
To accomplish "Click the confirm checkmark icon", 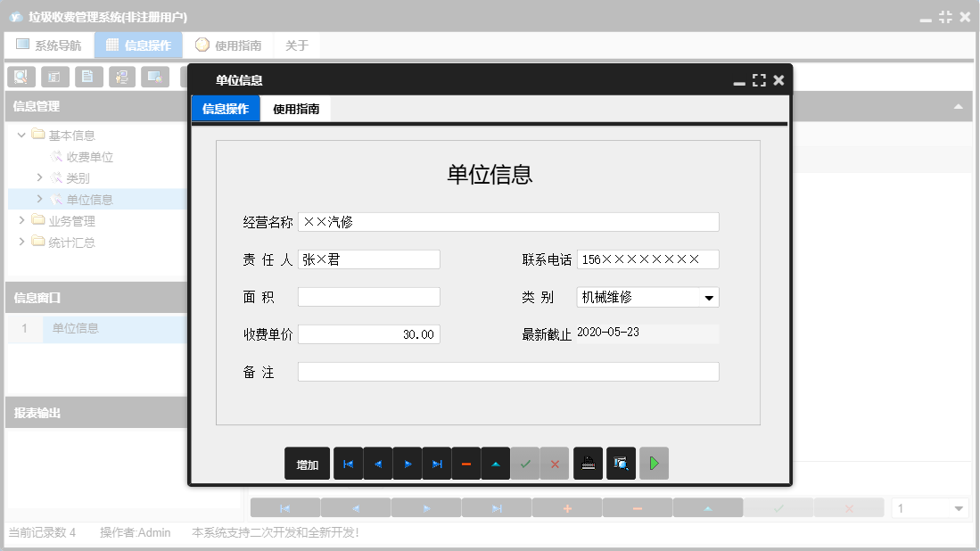I will point(526,463).
